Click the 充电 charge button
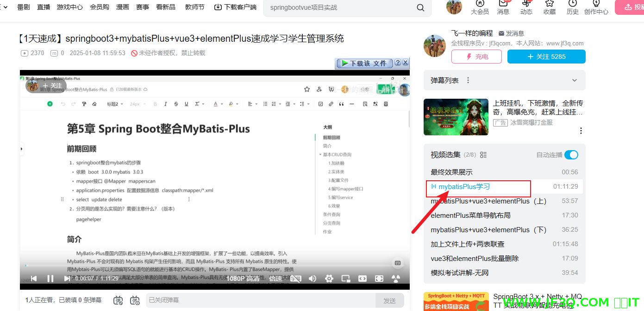644x311 pixels. click(x=476, y=57)
